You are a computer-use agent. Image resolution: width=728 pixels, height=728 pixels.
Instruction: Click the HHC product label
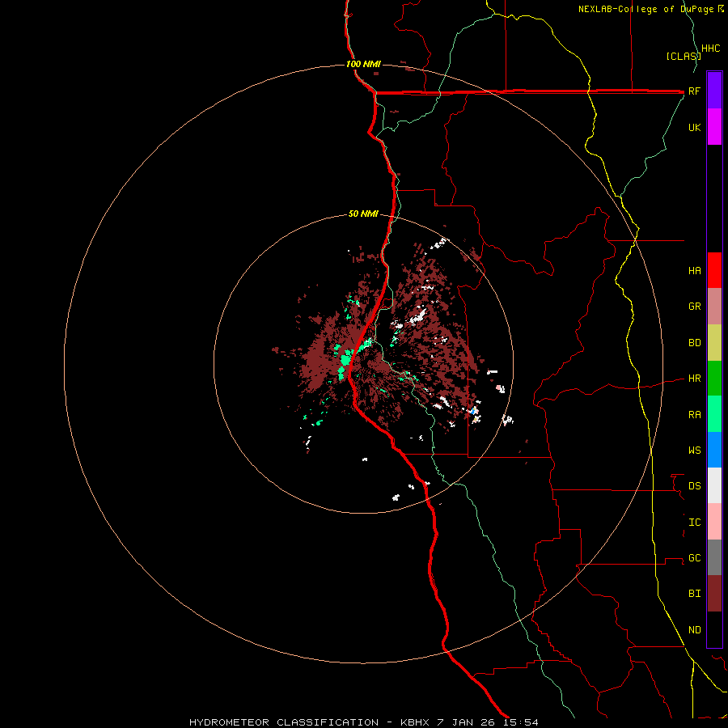tap(711, 49)
